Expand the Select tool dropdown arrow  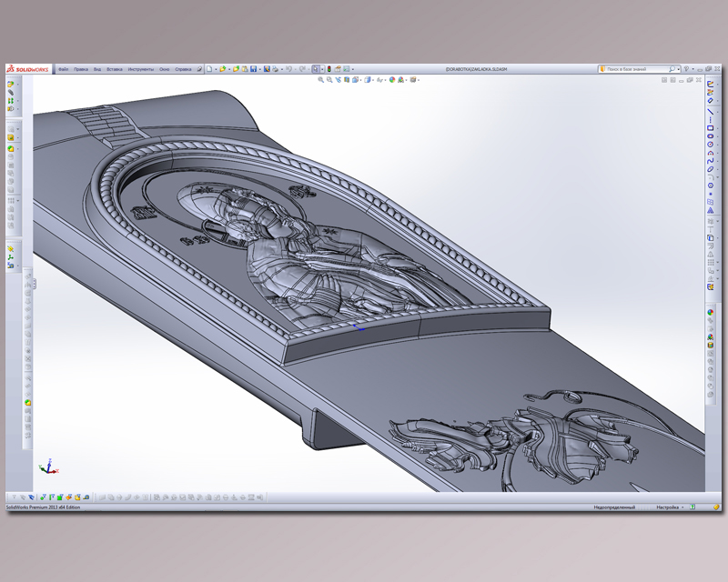[322, 69]
